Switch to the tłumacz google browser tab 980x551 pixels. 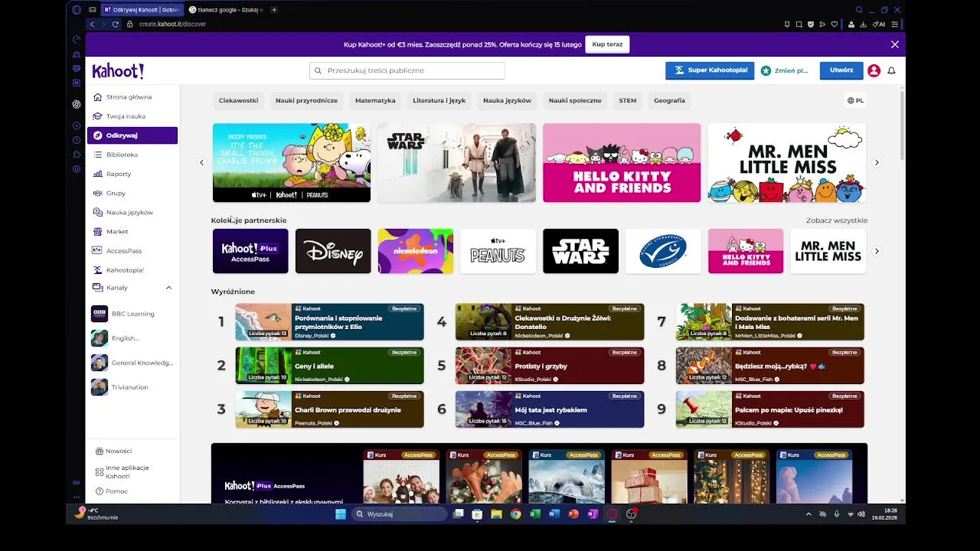(x=225, y=10)
